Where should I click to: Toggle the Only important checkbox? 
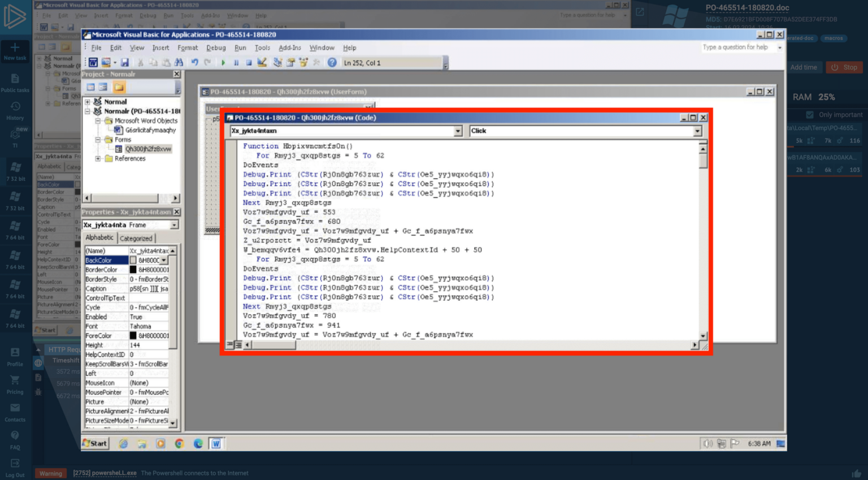[810, 115]
